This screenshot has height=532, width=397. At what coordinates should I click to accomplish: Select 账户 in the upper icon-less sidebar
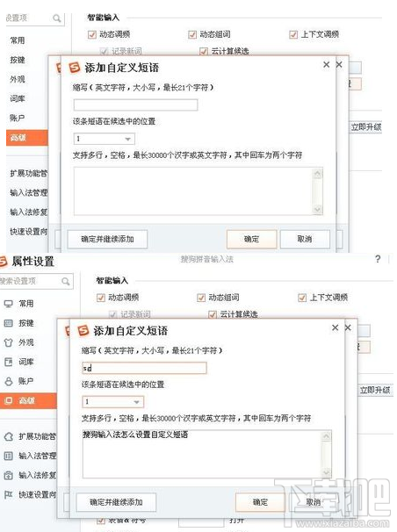tap(18, 118)
